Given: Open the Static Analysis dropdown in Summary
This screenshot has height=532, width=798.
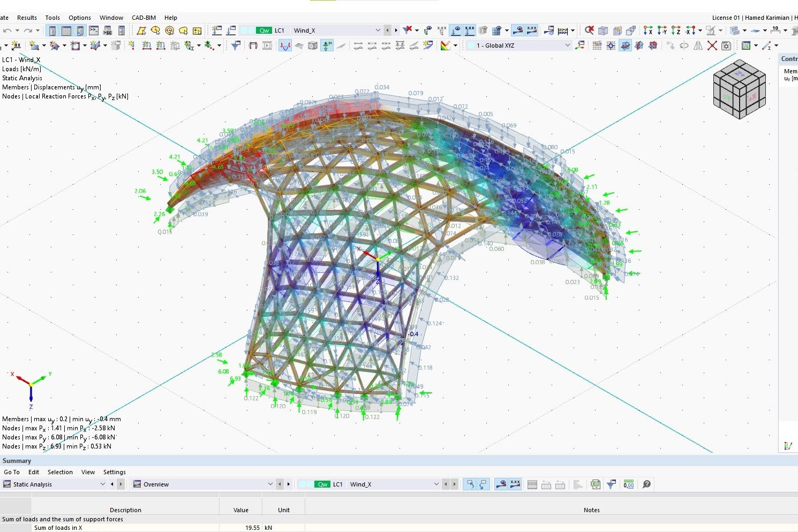Looking at the screenshot, I should [x=103, y=484].
